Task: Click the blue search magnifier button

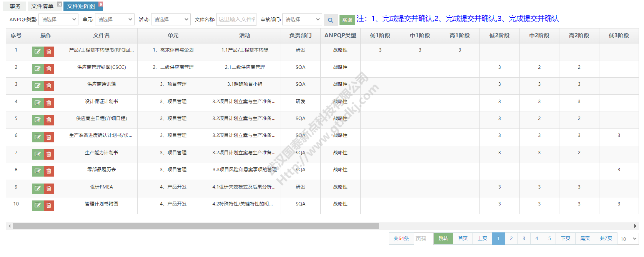Action: (x=330, y=20)
